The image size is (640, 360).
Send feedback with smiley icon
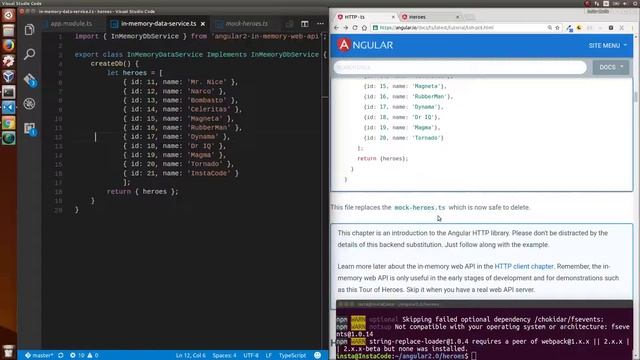(318, 356)
